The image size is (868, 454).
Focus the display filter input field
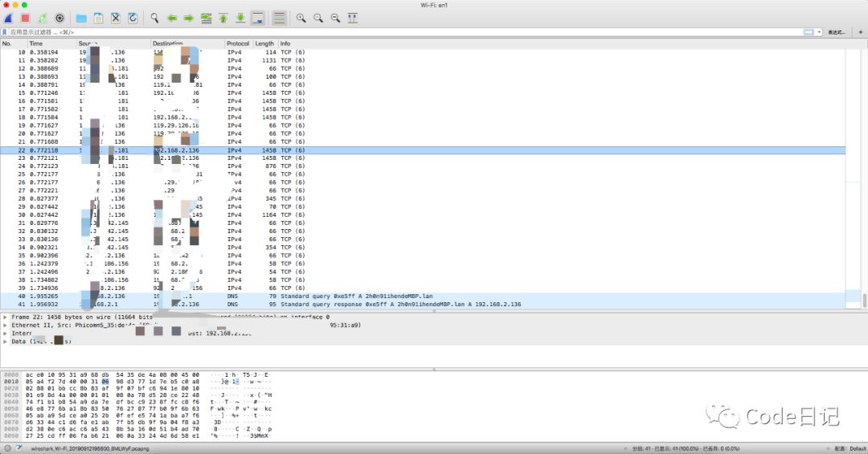point(404,32)
